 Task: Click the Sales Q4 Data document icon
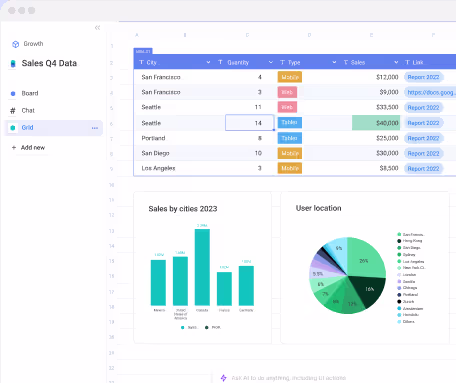point(13,63)
